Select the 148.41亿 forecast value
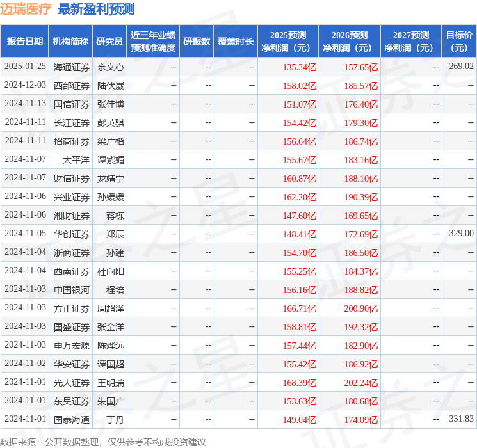The image size is (477, 448). pyautogui.click(x=300, y=234)
